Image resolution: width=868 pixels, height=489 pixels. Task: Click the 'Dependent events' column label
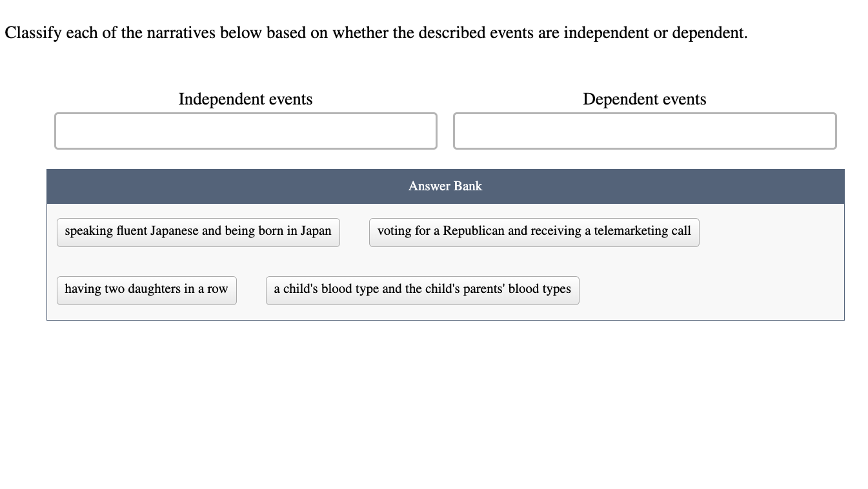[x=643, y=99]
